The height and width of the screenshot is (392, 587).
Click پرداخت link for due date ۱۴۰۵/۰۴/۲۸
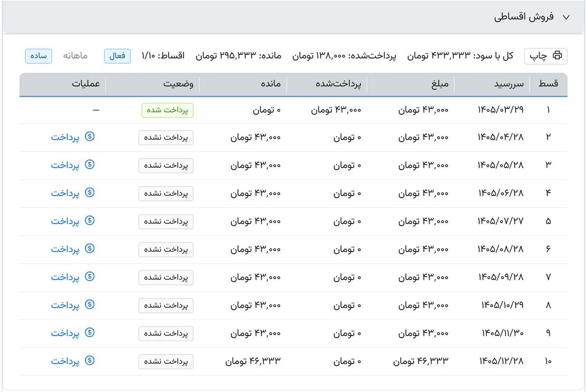65,137
